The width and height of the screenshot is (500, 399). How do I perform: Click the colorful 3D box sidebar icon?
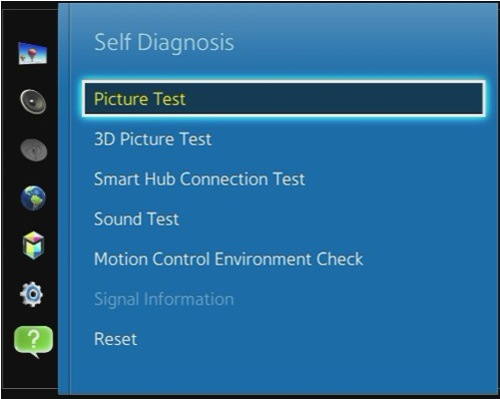click(33, 246)
